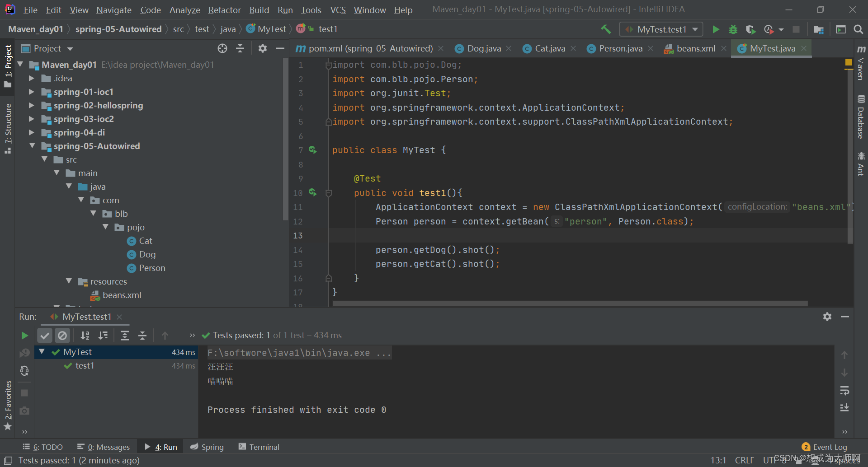Image resolution: width=868 pixels, height=467 pixels.
Task: Expand spring-03-ioc2 module
Action: click(x=31, y=119)
